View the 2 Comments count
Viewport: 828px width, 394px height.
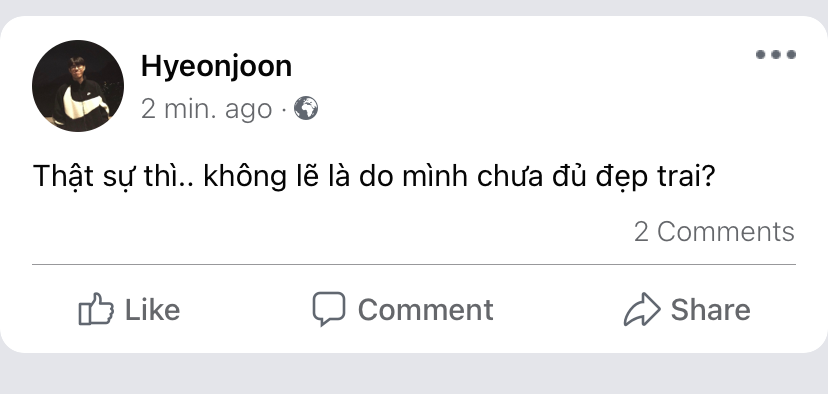tap(714, 231)
